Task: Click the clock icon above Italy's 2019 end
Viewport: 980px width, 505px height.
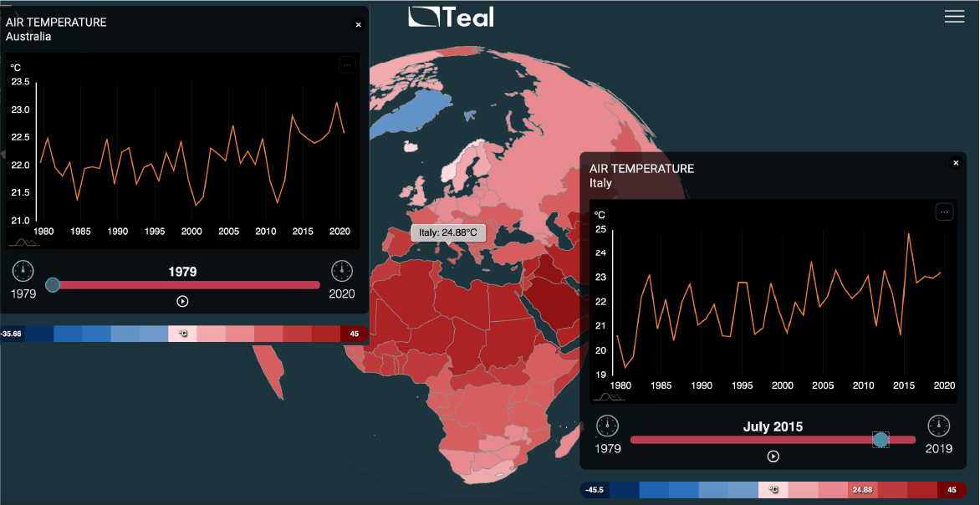Action: click(939, 426)
